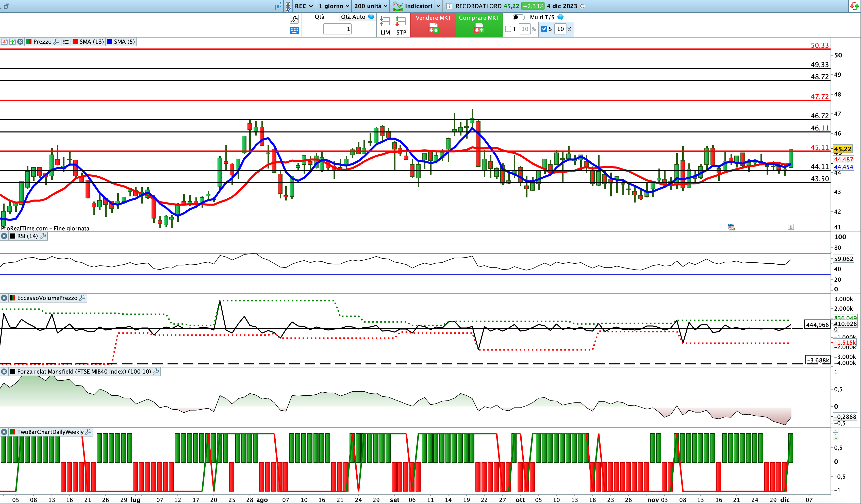Screen dimensions: 861x504
Task: Click the Qtà Auto help bubble
Action: click(x=371, y=16)
